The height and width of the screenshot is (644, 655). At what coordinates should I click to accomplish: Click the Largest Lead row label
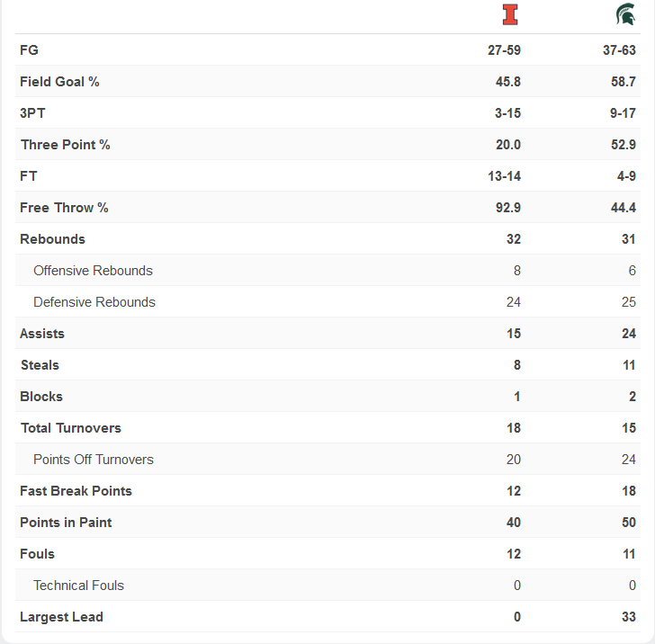[x=61, y=617]
